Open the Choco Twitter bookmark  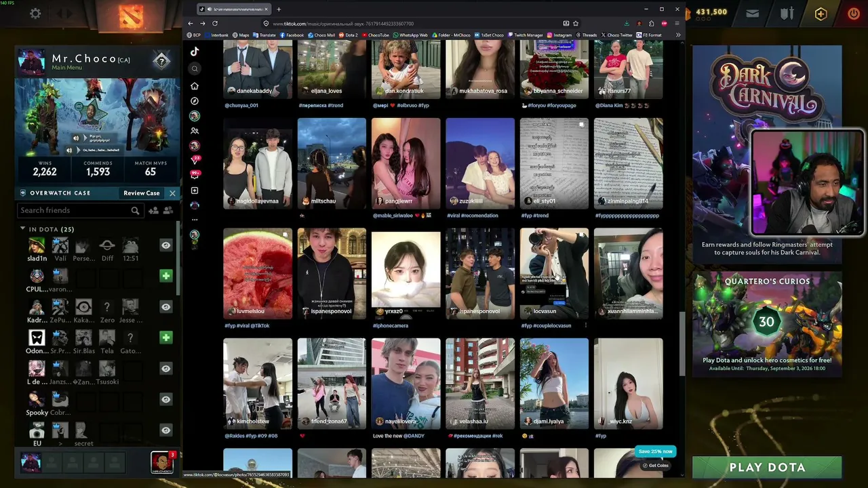(616, 35)
